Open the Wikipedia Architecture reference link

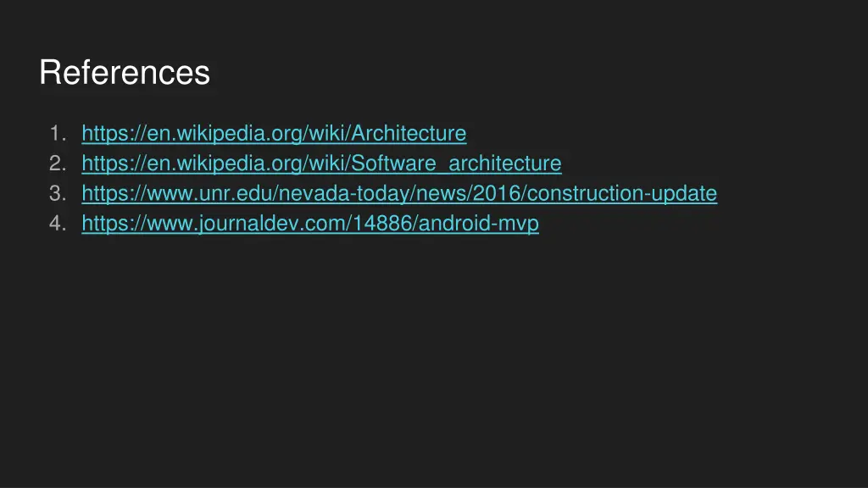(x=274, y=133)
